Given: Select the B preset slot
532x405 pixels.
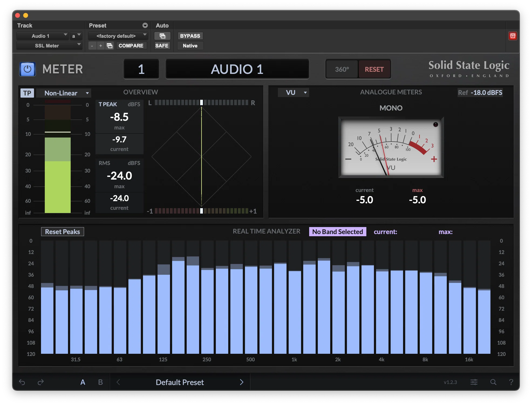Looking at the screenshot, I should point(100,382).
